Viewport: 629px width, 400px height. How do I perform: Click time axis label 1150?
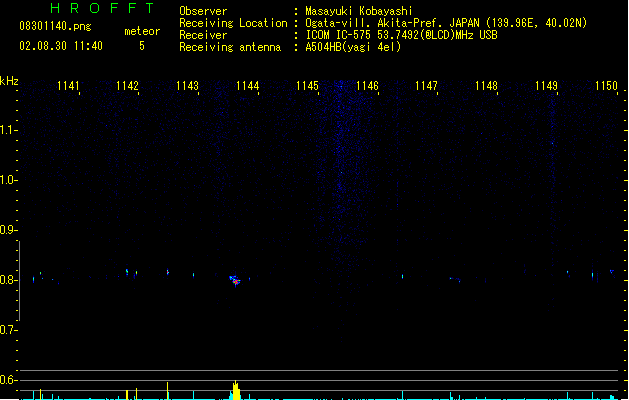(x=606, y=86)
